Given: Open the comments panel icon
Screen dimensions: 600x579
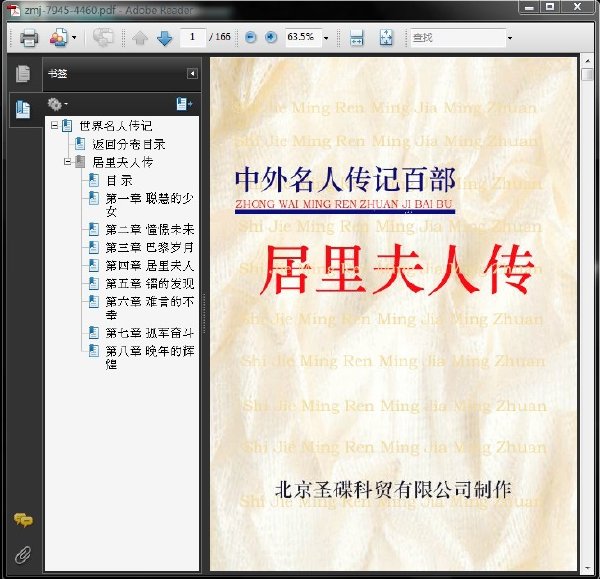Looking at the screenshot, I should (23, 520).
